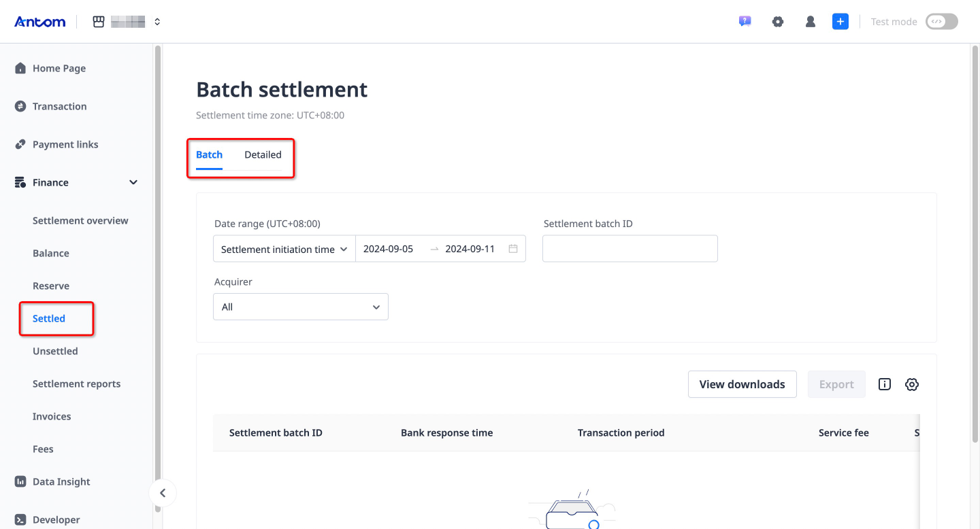Open the help/feedback icon in top bar
Screen dimensions: 980x529
coord(745,21)
